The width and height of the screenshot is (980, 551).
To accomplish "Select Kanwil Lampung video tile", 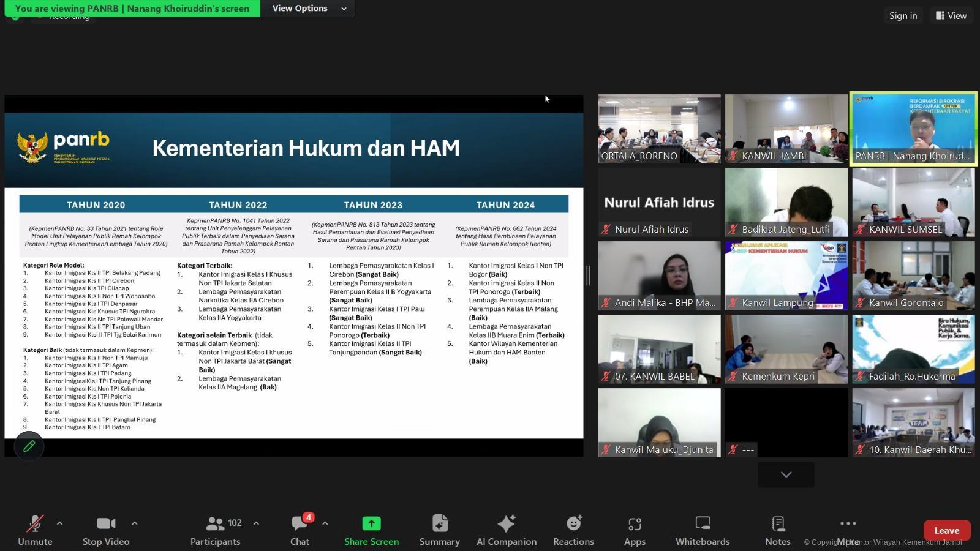I will (786, 275).
